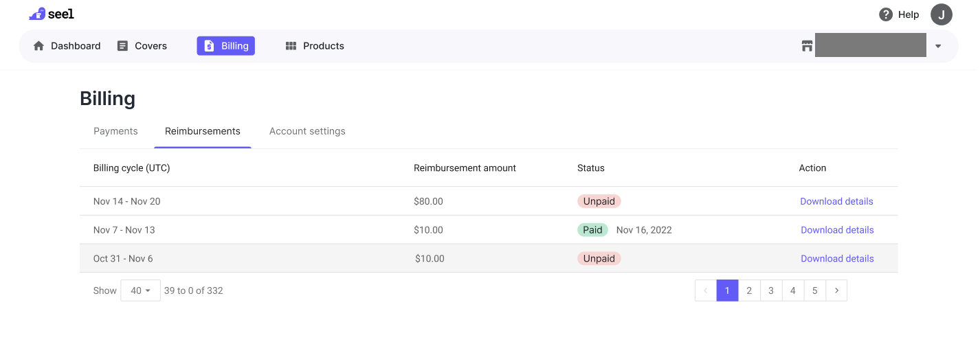Open the Show 40 rows dropdown
Screen dimensions: 980x364
[x=140, y=291]
